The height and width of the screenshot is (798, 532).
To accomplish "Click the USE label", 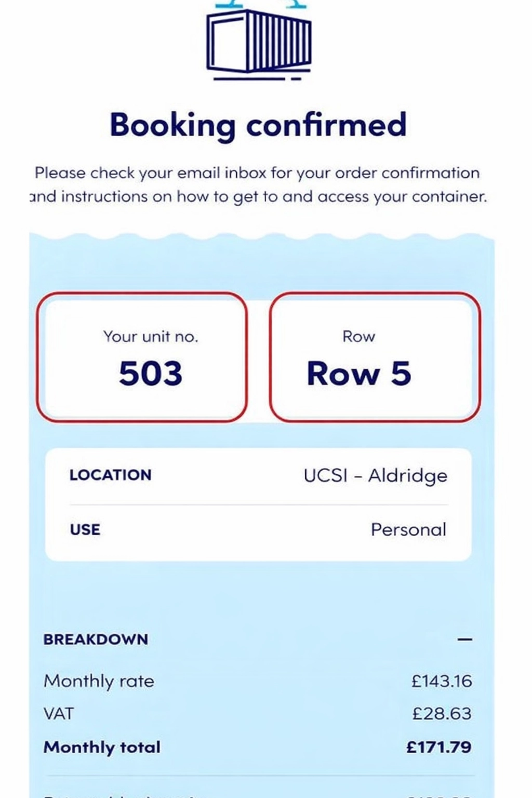I will (85, 529).
